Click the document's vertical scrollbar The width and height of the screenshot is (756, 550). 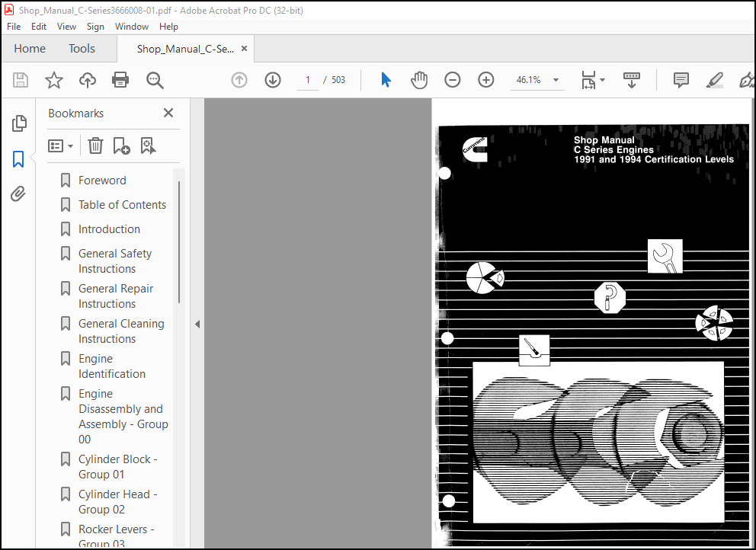tap(753, 323)
